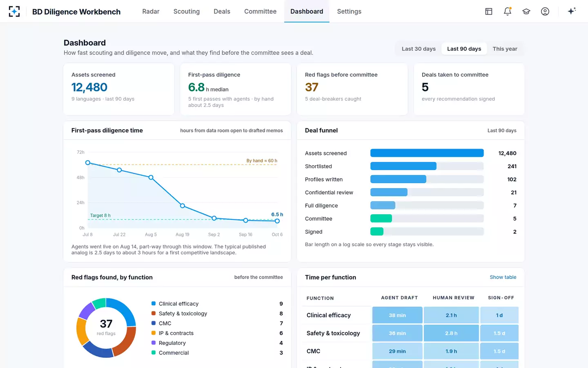The width and height of the screenshot is (588, 368).
Task: Click the Assets screened 12,480 card
Action: (119, 89)
